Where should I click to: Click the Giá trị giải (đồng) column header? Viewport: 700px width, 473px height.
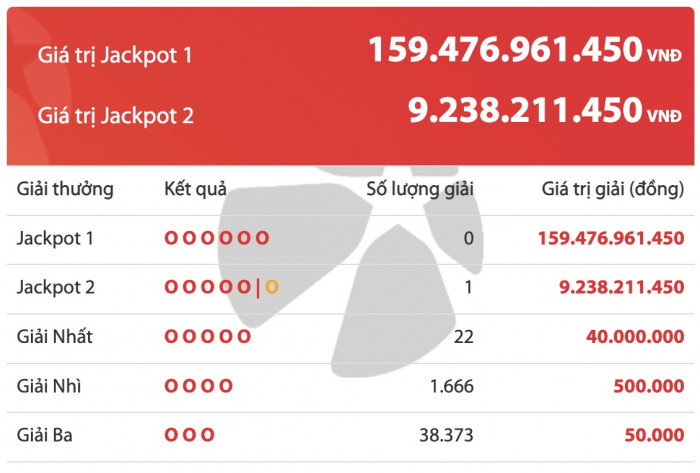coord(613,189)
